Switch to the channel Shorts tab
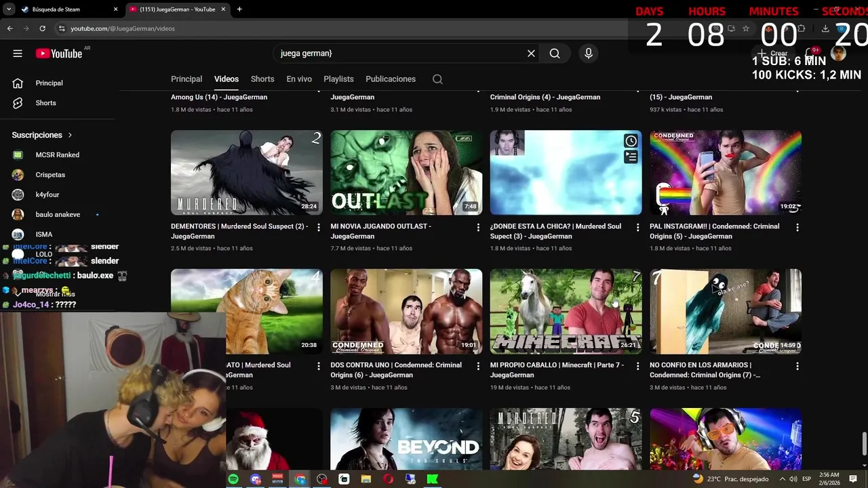Viewport: 868px width, 488px height. point(262,79)
